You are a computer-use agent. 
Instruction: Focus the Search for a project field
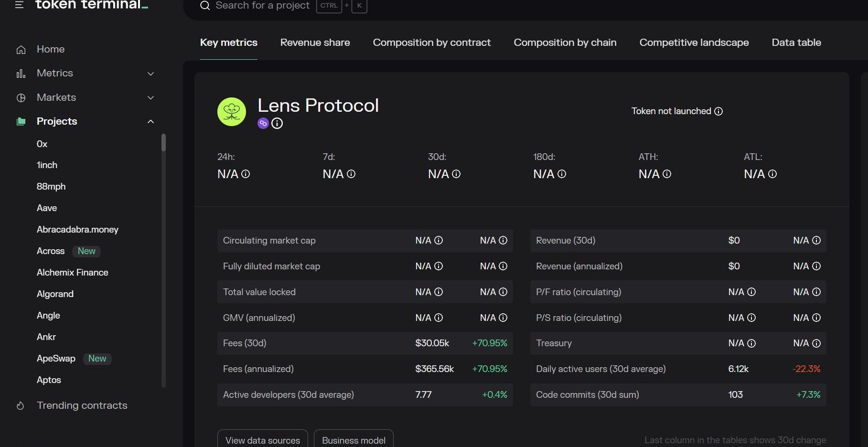pyautogui.click(x=262, y=6)
